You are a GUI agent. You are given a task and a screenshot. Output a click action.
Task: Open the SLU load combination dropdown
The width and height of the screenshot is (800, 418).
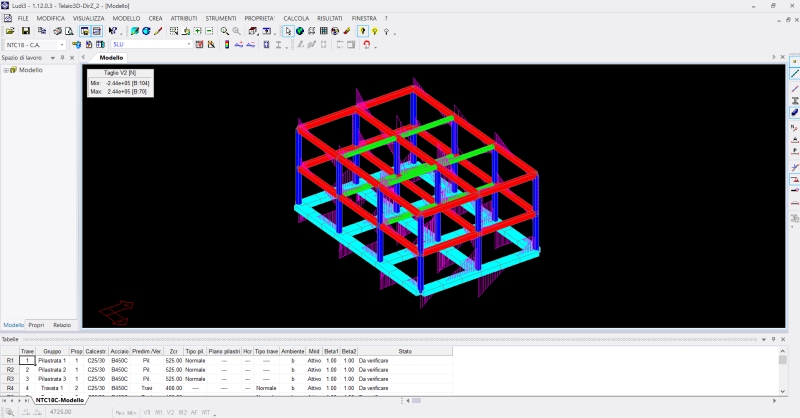(150, 45)
